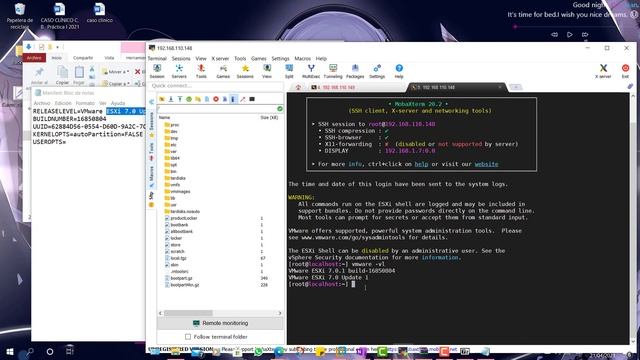This screenshot has height=360, width=640.
Task: Start the X server icon
Action: click(x=603, y=71)
